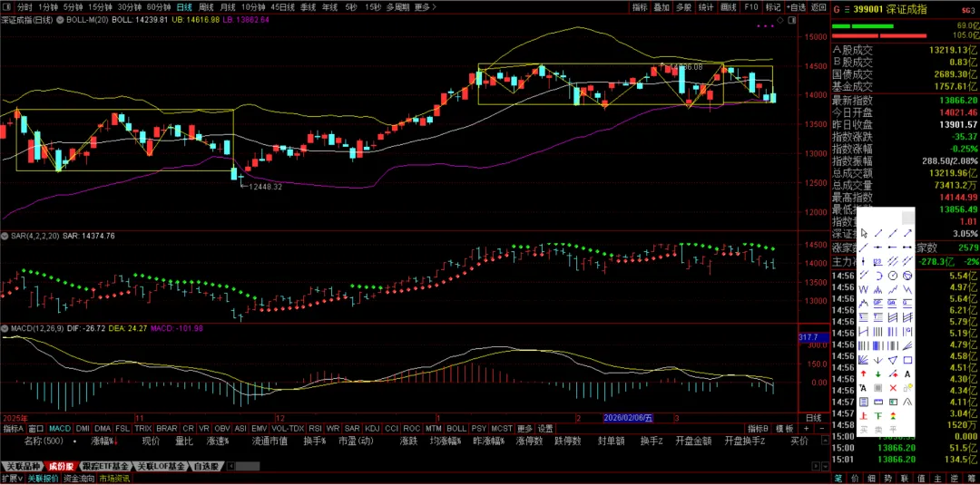Click the - button beside 模板
The image size is (980, 485).
tap(820, 429)
